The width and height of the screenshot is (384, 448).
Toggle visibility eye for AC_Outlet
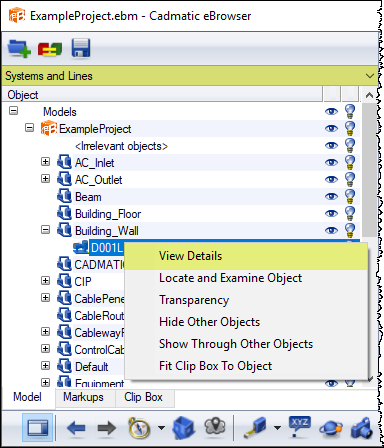331,180
